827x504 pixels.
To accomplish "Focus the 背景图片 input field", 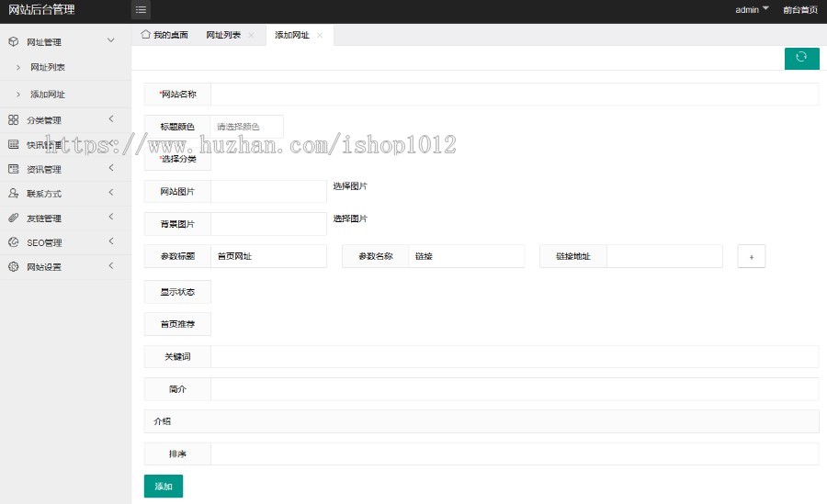I will (268, 224).
